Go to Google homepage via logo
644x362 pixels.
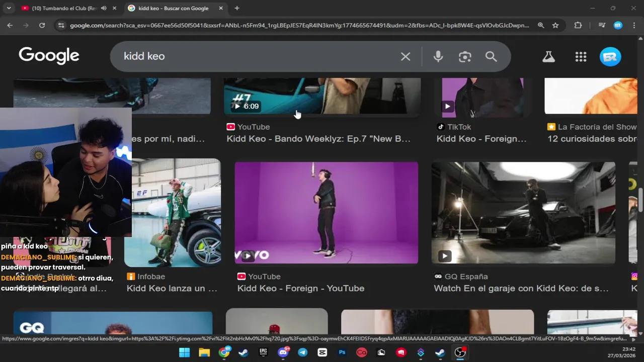tap(49, 56)
